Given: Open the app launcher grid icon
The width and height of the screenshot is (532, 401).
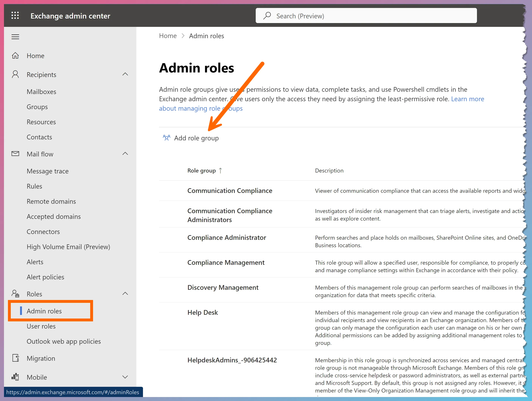Looking at the screenshot, I should point(15,15).
